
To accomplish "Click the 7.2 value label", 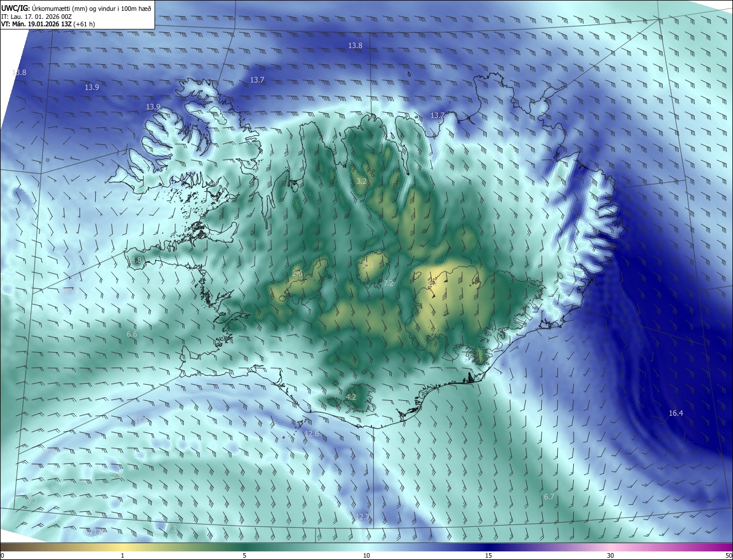I will (389, 283).
